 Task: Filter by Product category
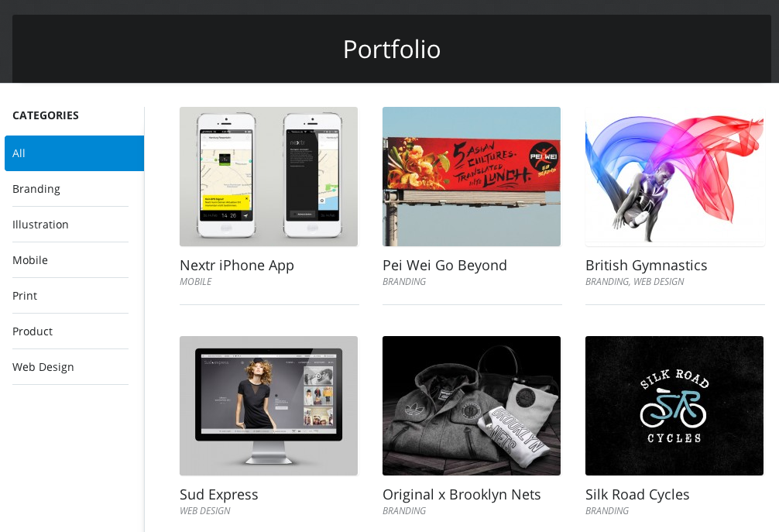(70, 331)
